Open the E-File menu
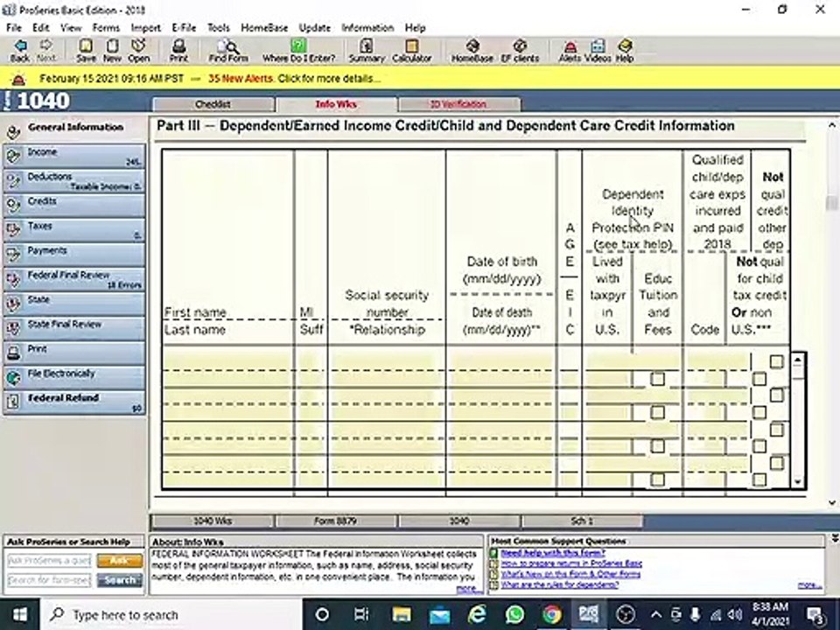The image size is (840, 630). pyautogui.click(x=184, y=28)
